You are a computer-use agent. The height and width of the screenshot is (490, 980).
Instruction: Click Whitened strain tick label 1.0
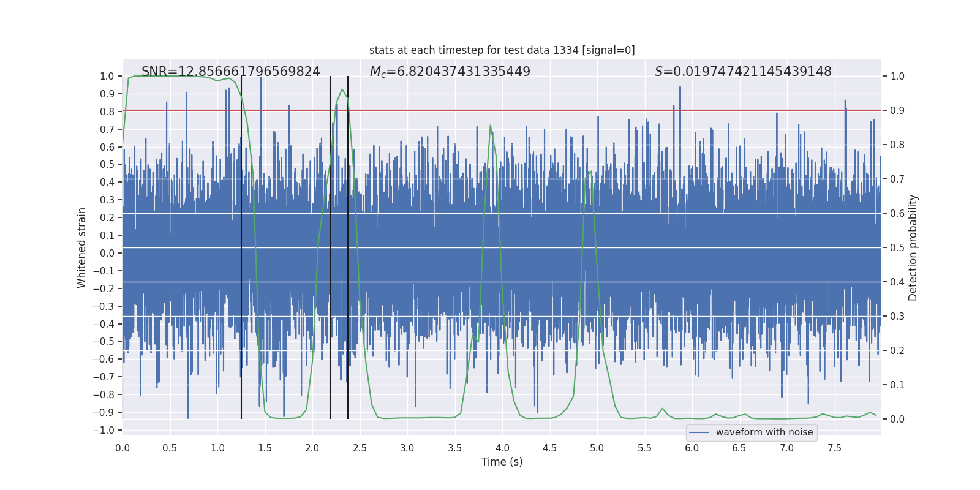(x=107, y=76)
